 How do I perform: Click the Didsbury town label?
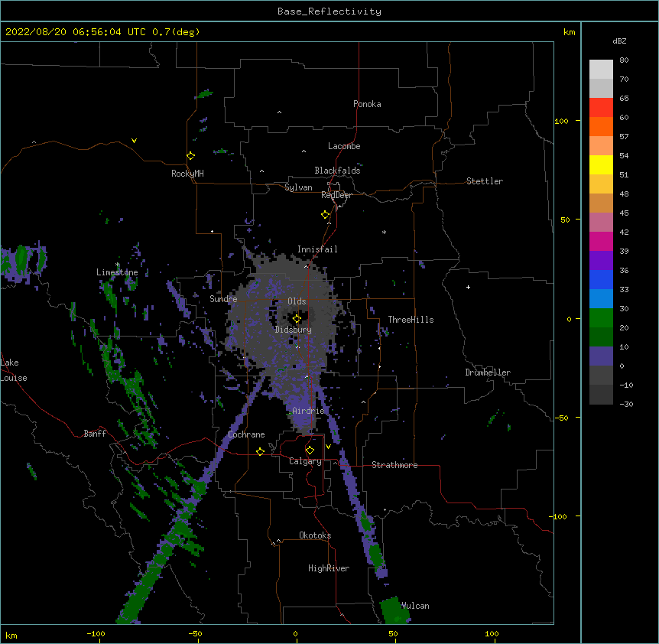294,330
